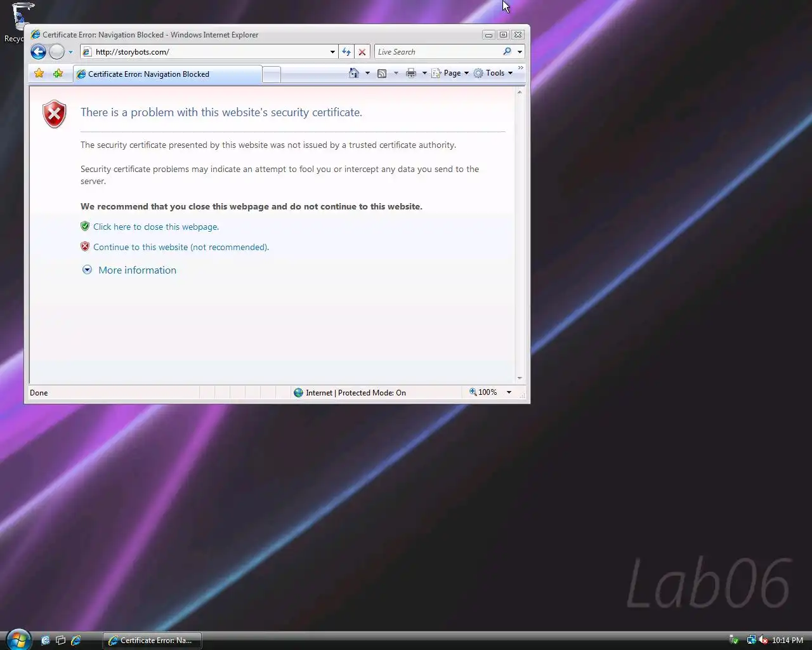Click the muted volume tray icon
The image size is (812, 650).
click(x=763, y=640)
